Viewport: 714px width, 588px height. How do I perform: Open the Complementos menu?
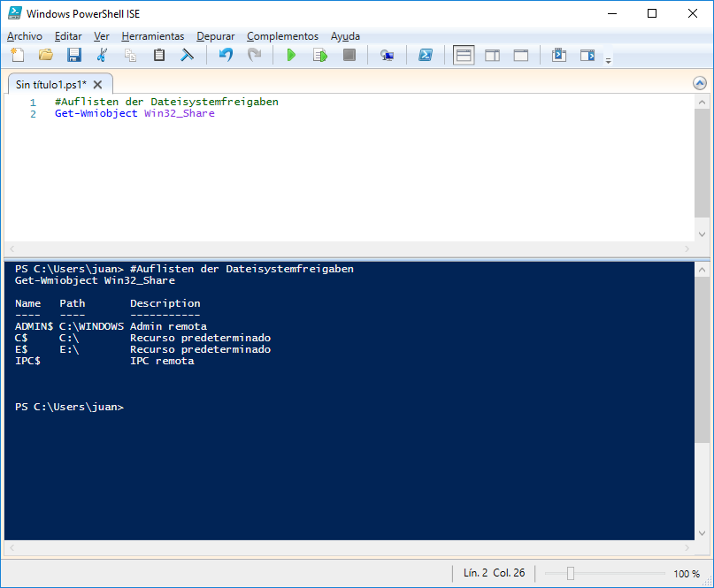282,36
